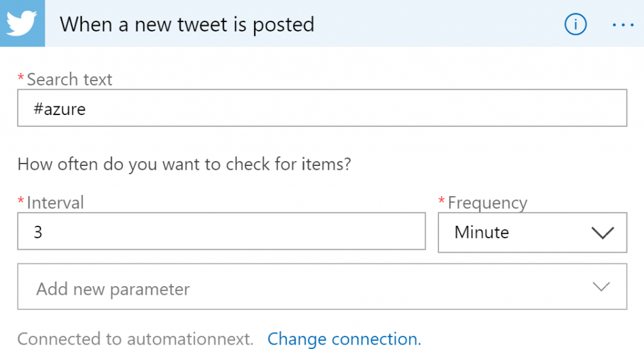Viewport: 644px width, 349px height.
Task: Click the Change connection link
Action: pos(344,339)
